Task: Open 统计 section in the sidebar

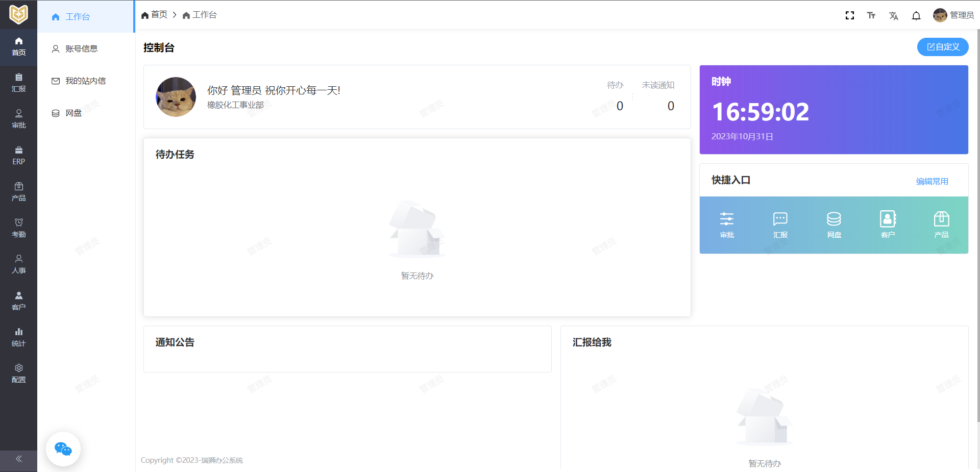Action: pos(18,337)
